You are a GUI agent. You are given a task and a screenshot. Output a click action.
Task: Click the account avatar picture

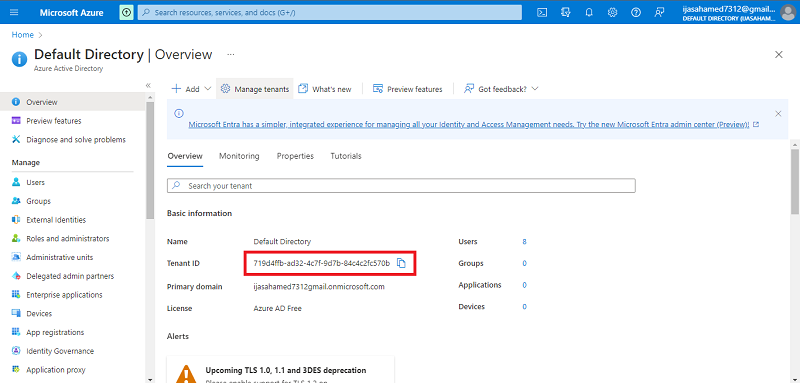tap(788, 12)
